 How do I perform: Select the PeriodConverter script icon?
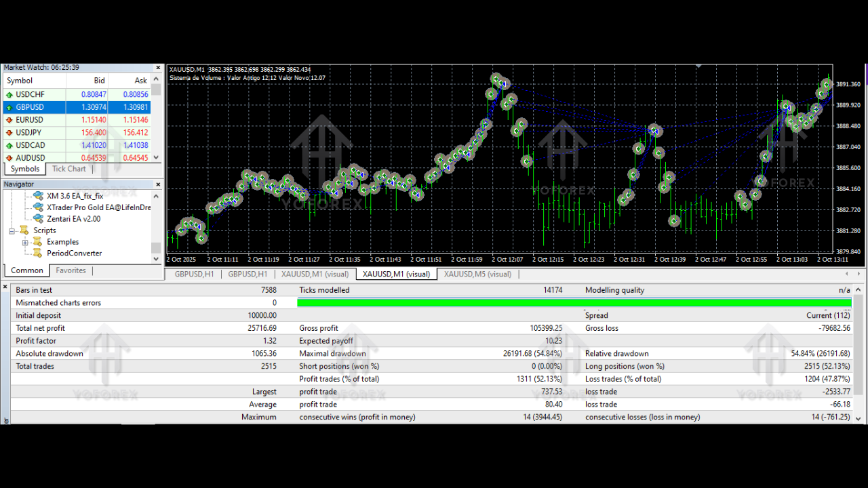(x=39, y=253)
